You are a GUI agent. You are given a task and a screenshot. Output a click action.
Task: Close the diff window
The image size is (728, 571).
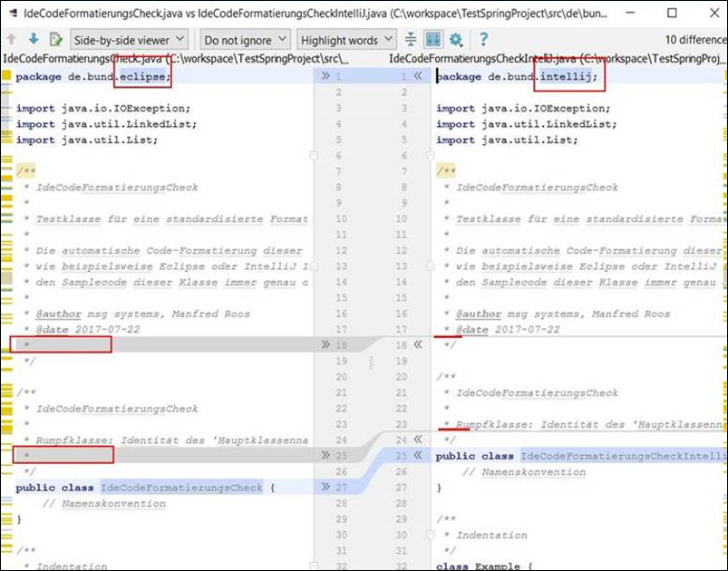click(714, 13)
